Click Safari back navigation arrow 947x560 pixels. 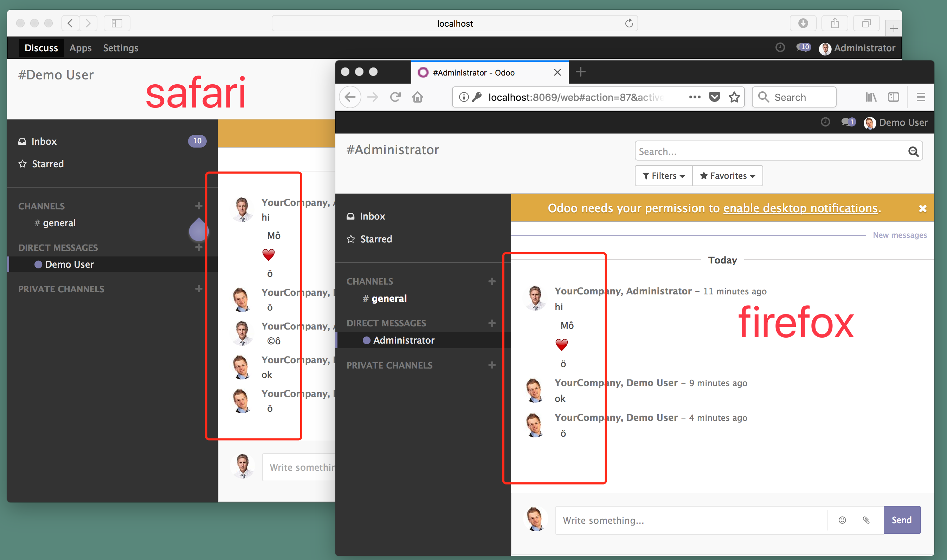tap(71, 23)
